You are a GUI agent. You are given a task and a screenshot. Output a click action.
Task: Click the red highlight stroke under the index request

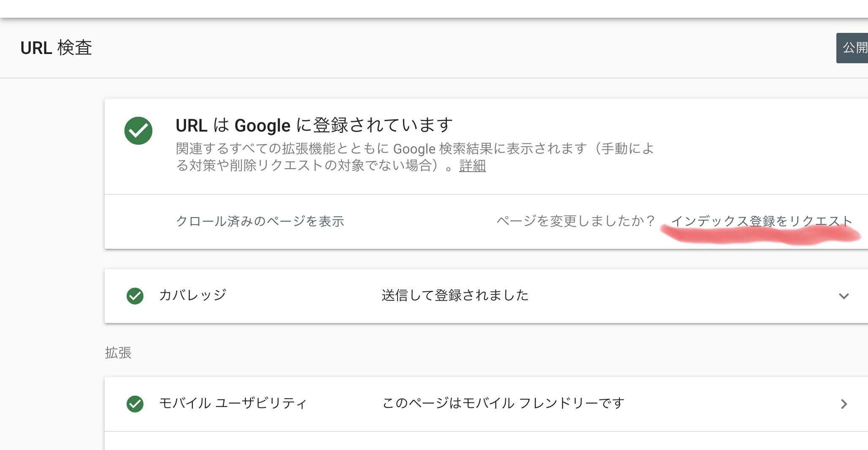point(761,235)
